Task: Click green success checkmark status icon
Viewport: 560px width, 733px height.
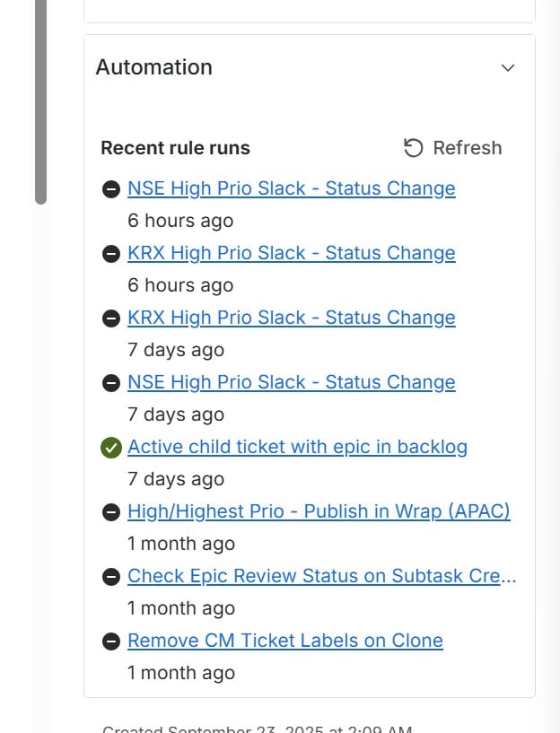Action: [x=110, y=448]
